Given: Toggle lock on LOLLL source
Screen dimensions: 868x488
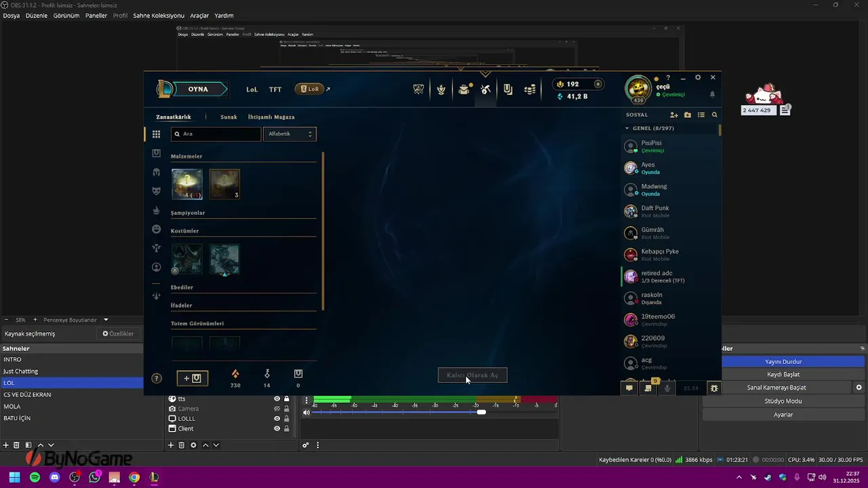Looking at the screenshot, I should [287, 419].
